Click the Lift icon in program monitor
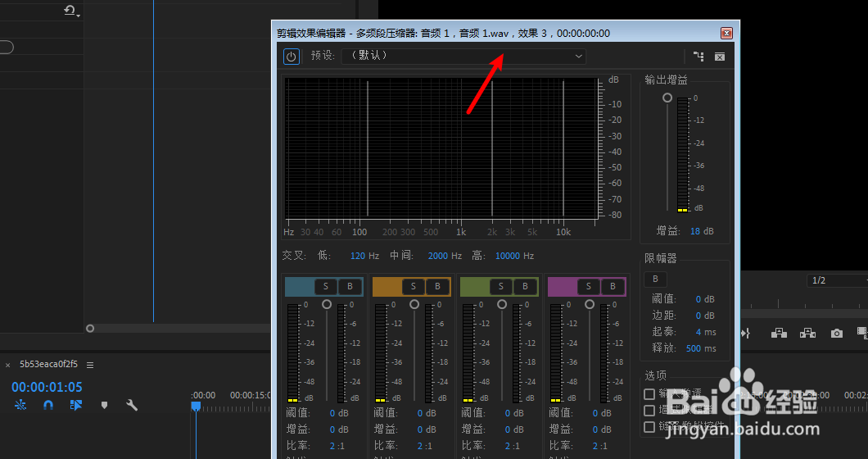 (x=780, y=333)
